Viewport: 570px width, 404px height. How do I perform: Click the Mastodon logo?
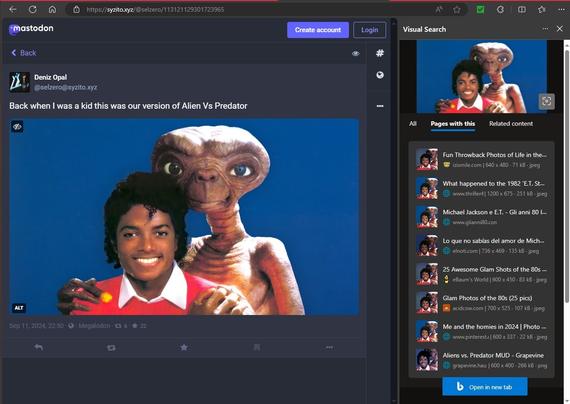point(31,29)
